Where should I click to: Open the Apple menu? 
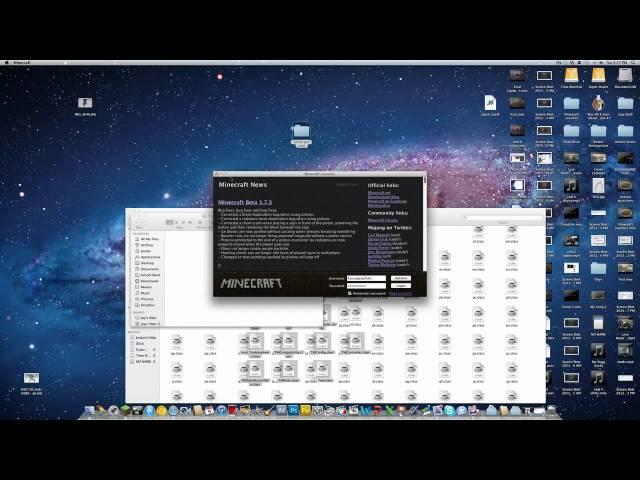pyautogui.click(x=6, y=63)
